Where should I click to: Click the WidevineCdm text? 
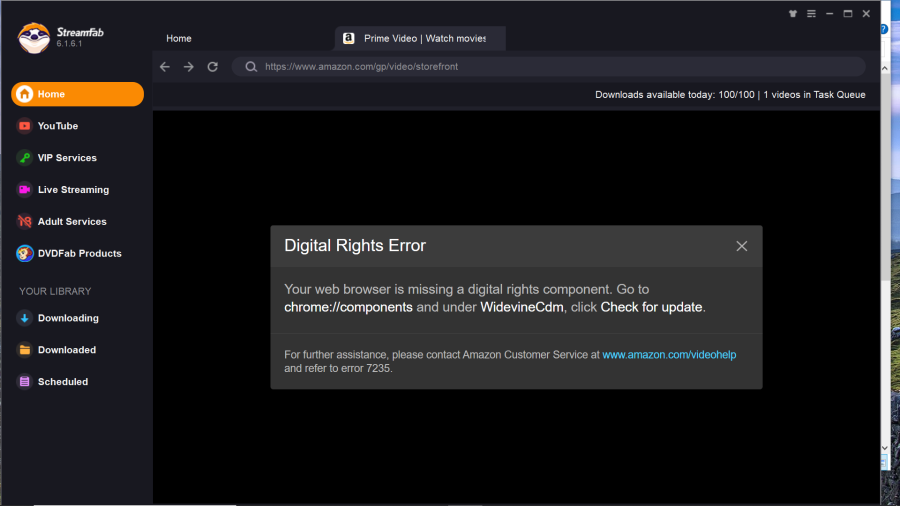[x=522, y=307]
